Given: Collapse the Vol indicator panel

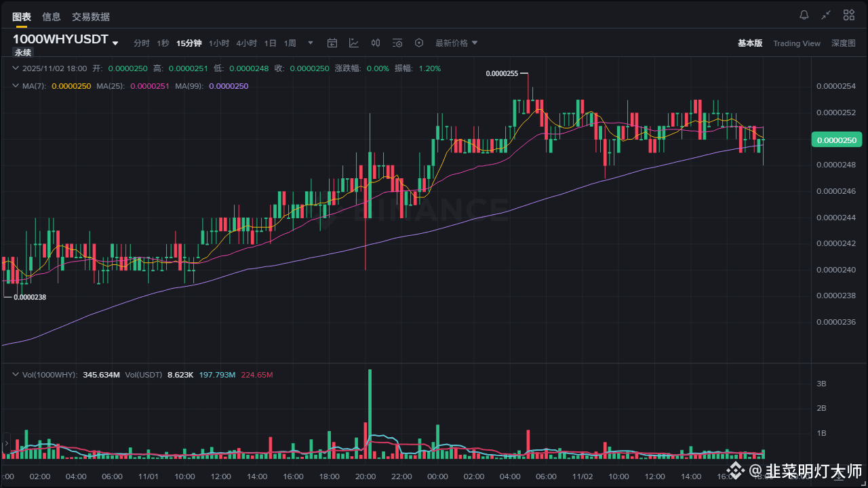Looking at the screenshot, I should [15, 374].
